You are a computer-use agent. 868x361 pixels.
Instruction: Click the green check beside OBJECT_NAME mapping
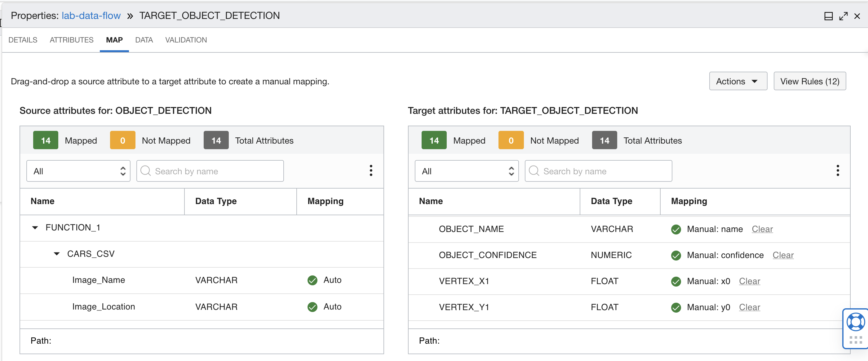[676, 230]
